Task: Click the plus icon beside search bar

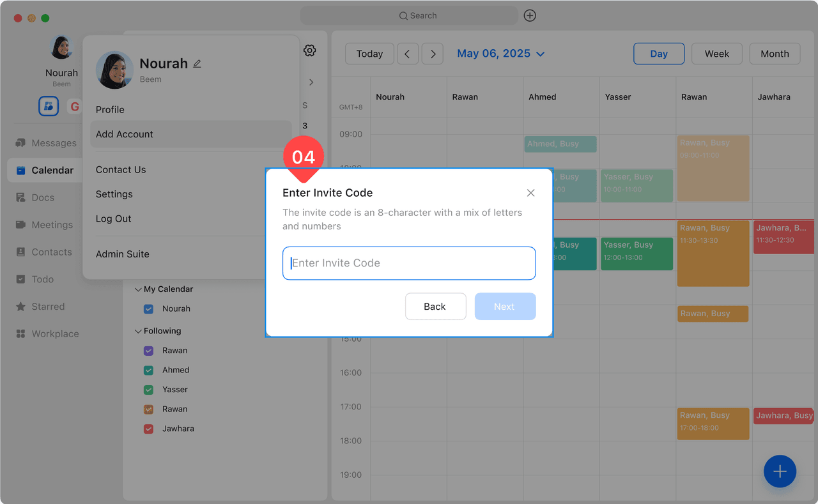Action: [530, 15]
